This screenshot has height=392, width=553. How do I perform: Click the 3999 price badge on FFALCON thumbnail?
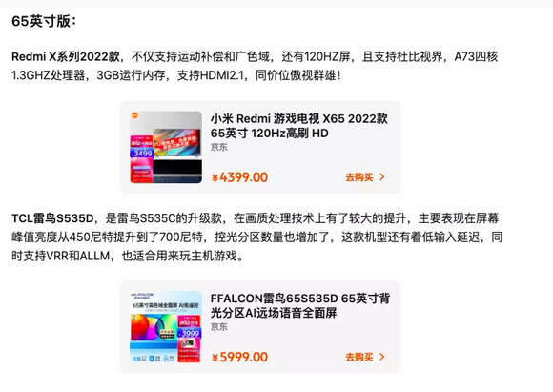pos(190,333)
